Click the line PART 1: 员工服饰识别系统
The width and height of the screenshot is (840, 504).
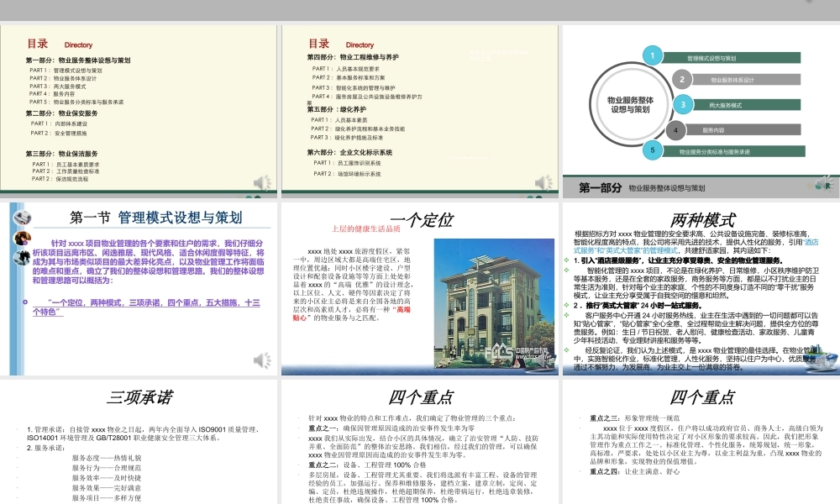pos(347,163)
